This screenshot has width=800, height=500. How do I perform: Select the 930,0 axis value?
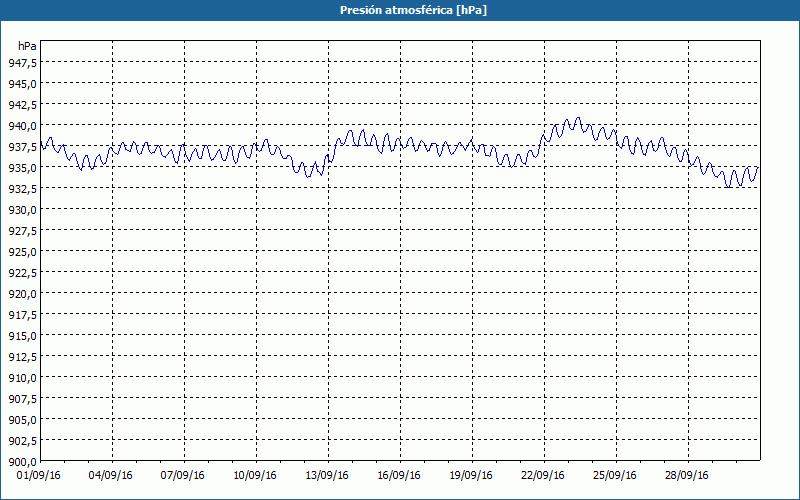(x=22, y=209)
